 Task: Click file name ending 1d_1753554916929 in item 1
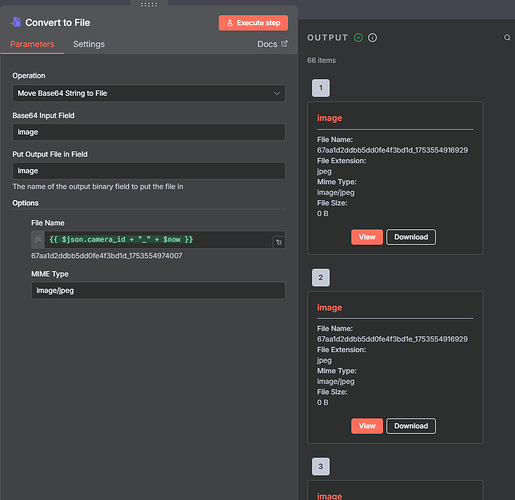[392, 150]
